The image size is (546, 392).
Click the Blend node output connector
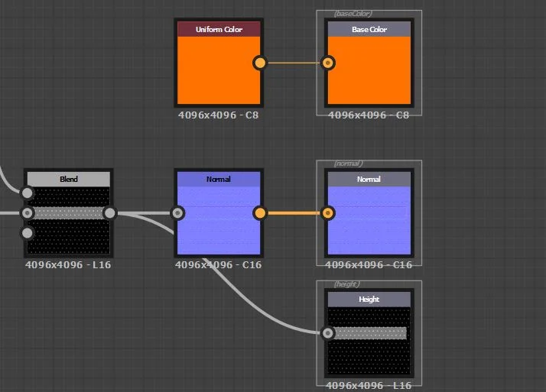(110, 213)
